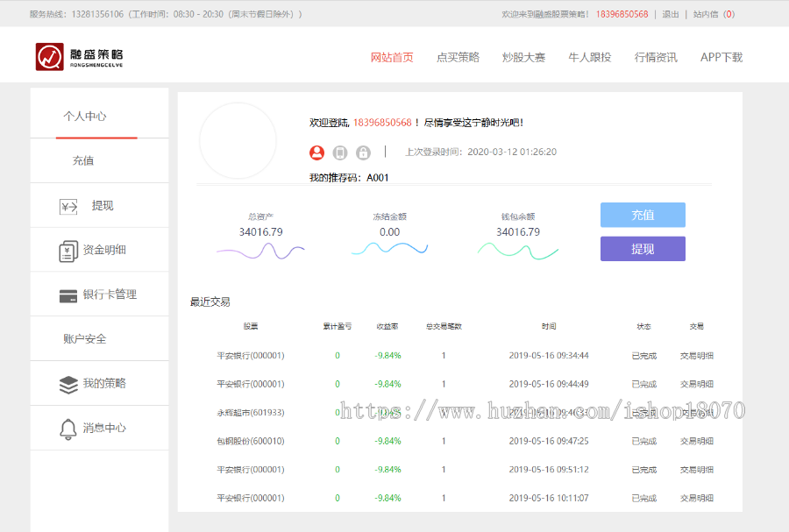The image size is (789, 532).
Task: Click the phone binding icon next to avatar
Action: [340, 153]
